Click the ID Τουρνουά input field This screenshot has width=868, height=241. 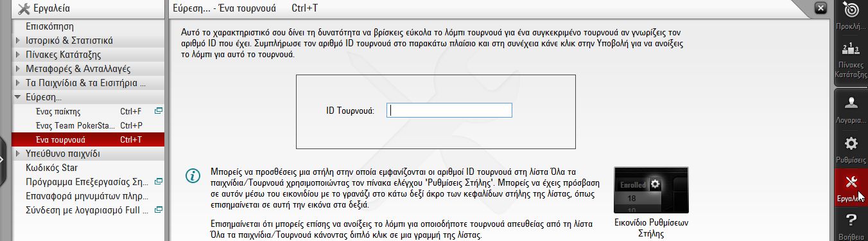coord(449,111)
